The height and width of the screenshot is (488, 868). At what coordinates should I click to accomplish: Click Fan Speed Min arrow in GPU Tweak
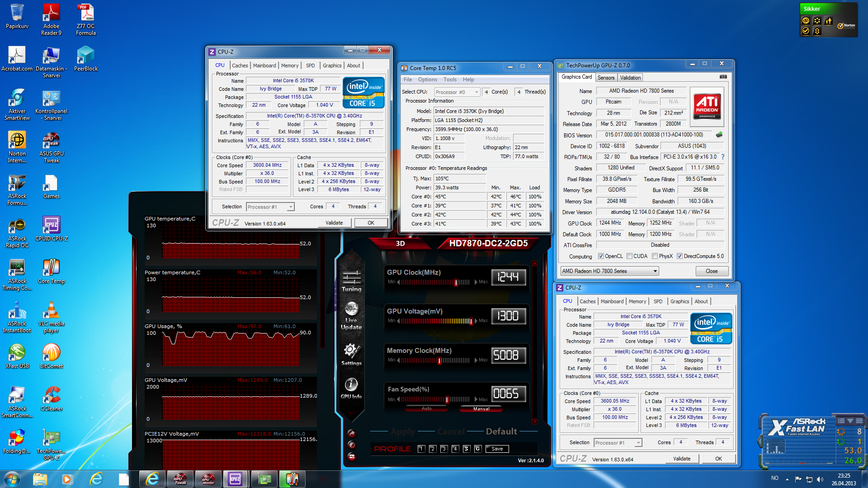[398, 399]
